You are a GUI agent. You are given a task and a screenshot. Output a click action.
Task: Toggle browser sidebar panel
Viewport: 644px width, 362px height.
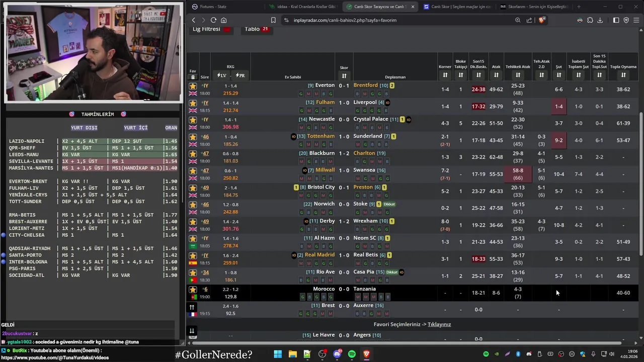tap(616, 20)
